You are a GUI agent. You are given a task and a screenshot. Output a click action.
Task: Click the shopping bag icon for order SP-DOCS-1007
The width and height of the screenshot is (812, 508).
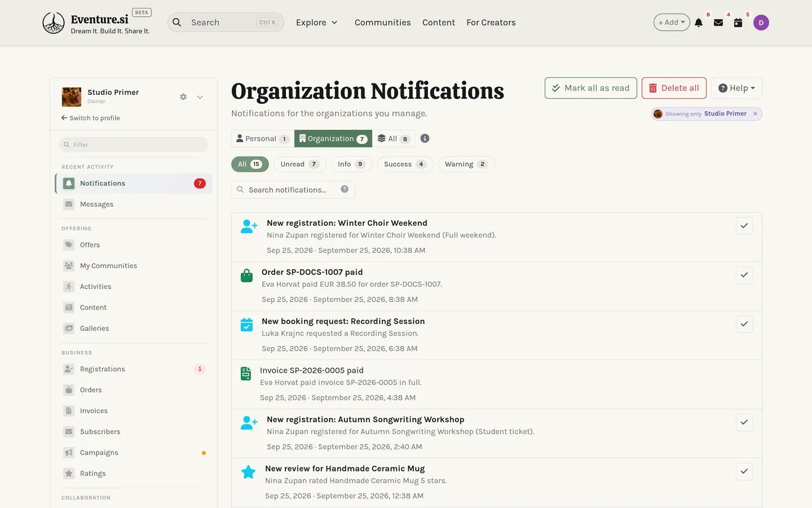(246, 275)
